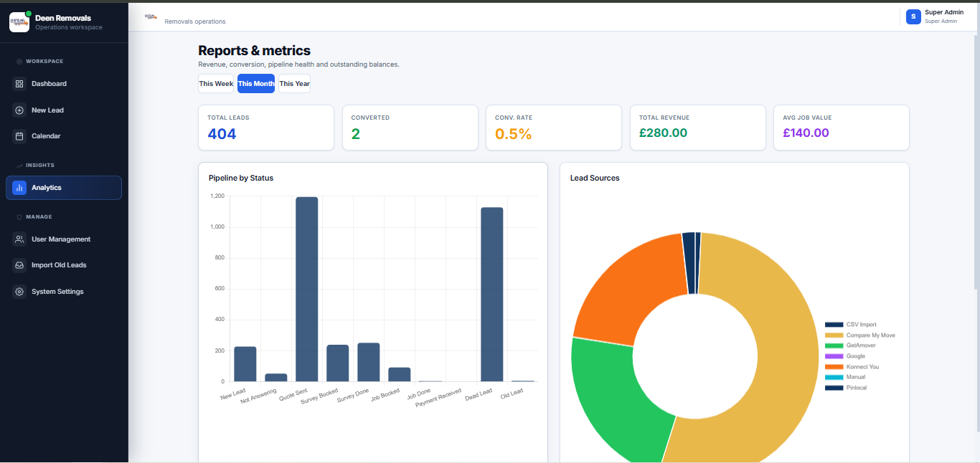Click the Not Answering bar
The width and height of the screenshot is (980, 463).
276,378
